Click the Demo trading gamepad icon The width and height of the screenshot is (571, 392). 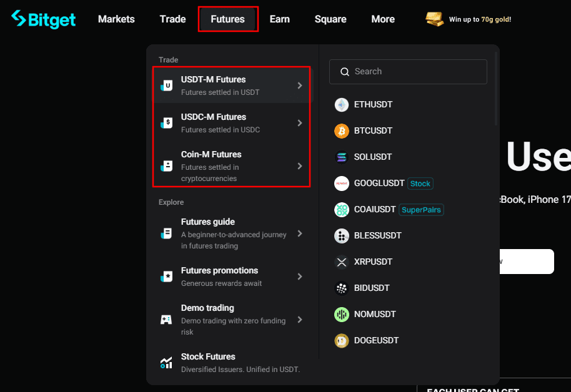click(x=166, y=320)
